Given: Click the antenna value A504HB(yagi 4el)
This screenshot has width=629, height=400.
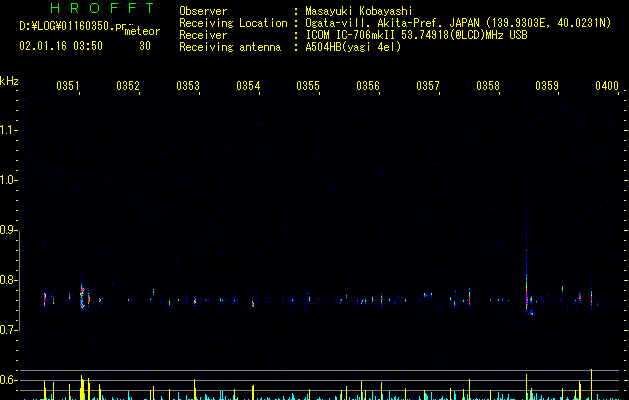Looking at the screenshot, I should pos(353,47).
